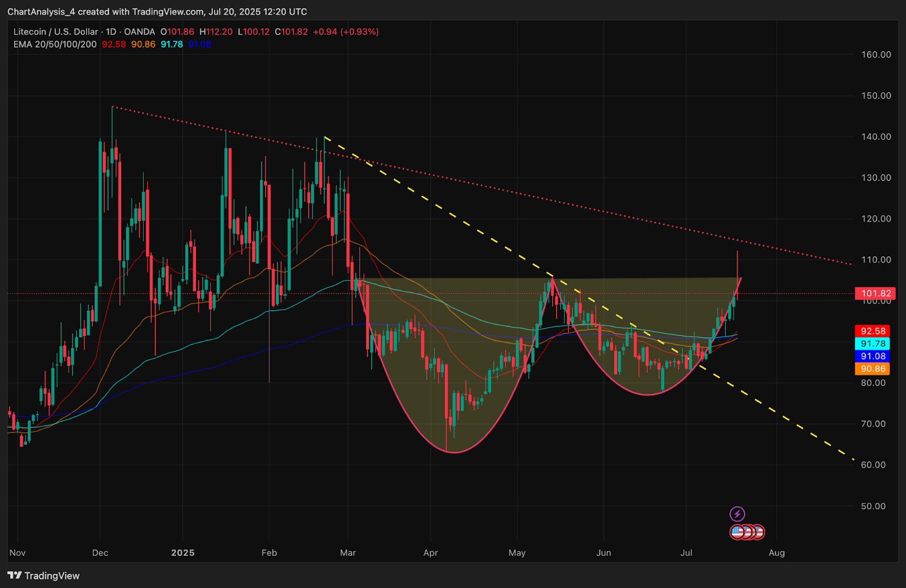Click the ChartAnalysis_4 created with TradingView.com header text
Viewport: 906px width, 588px height.
point(157,12)
